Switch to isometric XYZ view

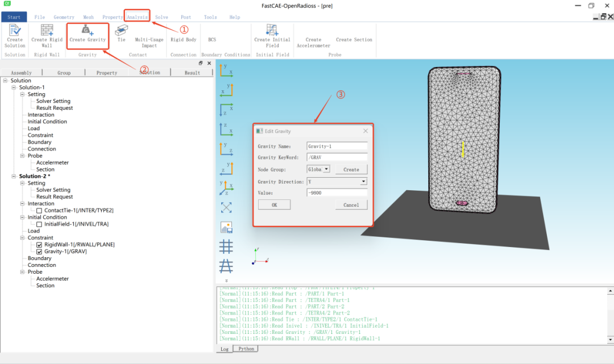point(226,187)
